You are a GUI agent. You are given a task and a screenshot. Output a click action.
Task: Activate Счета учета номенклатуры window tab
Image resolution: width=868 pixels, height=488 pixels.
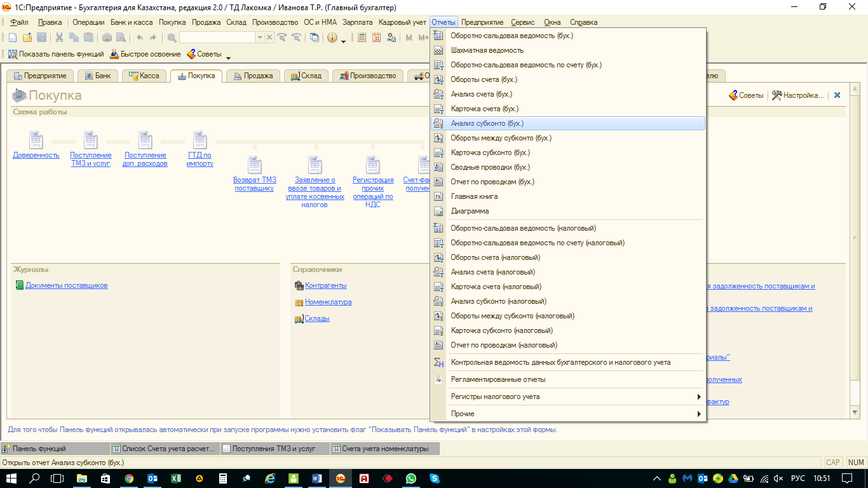pyautogui.click(x=384, y=449)
